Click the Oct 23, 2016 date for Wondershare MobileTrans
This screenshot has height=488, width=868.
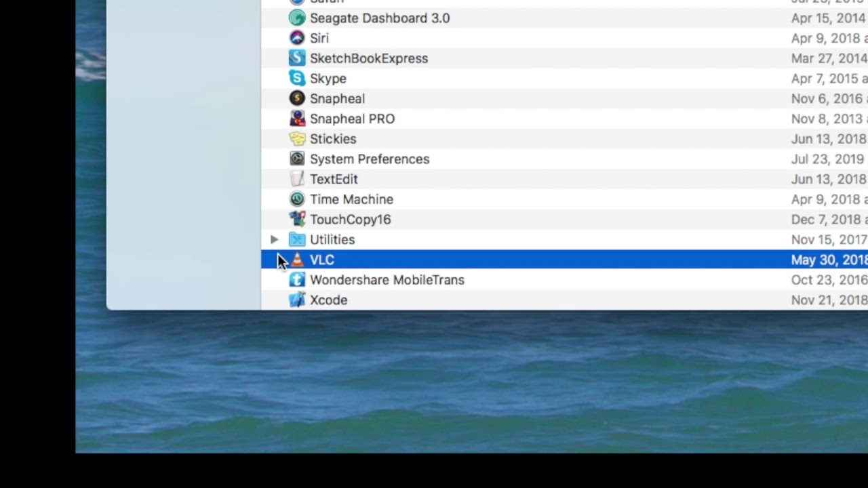[829, 280]
